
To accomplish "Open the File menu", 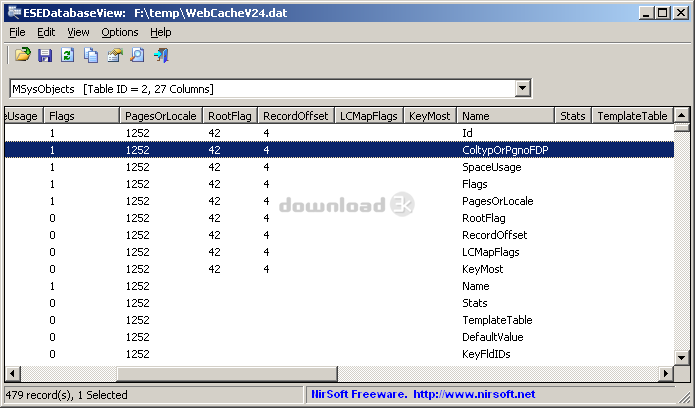I will coord(17,32).
